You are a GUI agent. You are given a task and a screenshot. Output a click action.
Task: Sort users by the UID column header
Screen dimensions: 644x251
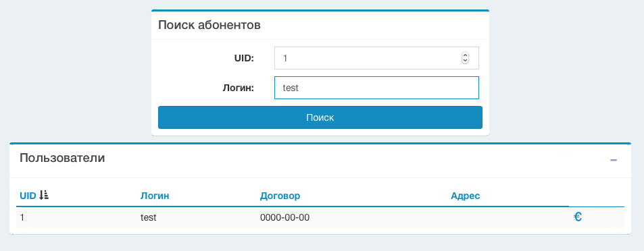point(28,196)
